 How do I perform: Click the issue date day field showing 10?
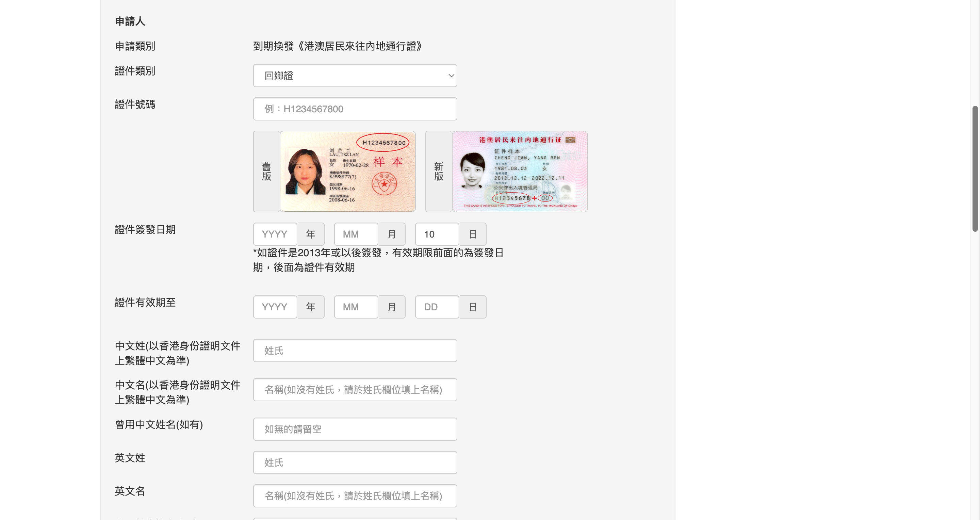point(437,234)
